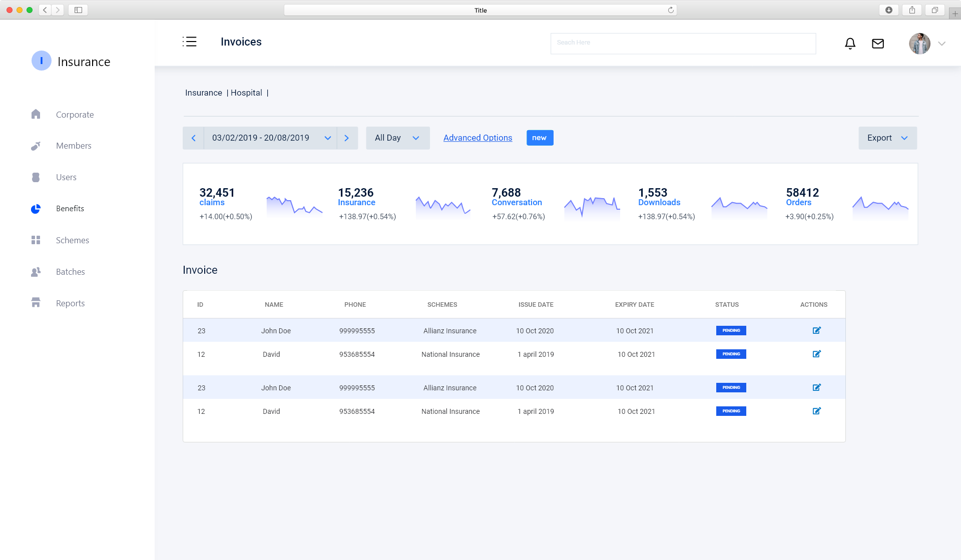Image resolution: width=961 pixels, height=560 pixels.
Task: Click the Users sidebar icon
Action: (x=36, y=177)
